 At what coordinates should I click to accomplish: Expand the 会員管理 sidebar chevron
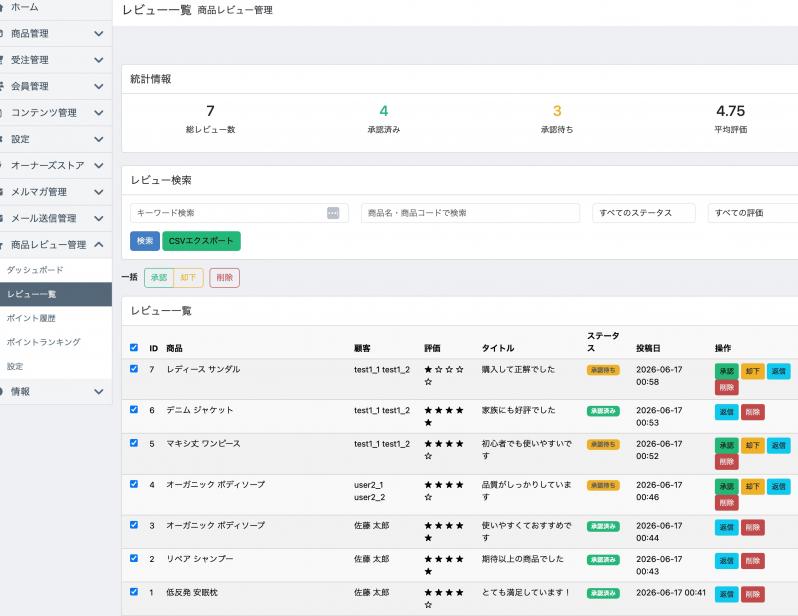[x=99, y=87]
